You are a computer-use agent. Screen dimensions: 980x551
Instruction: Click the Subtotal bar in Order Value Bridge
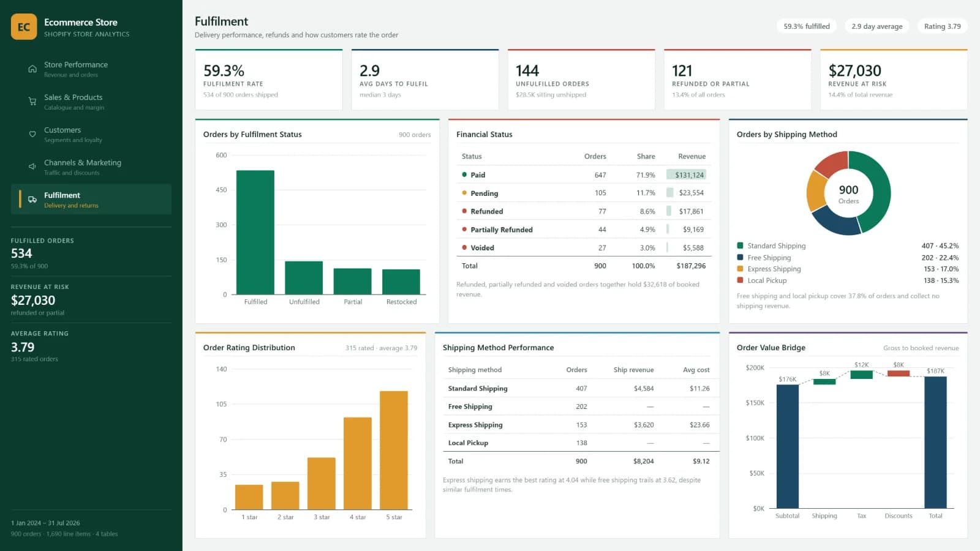pos(787,446)
